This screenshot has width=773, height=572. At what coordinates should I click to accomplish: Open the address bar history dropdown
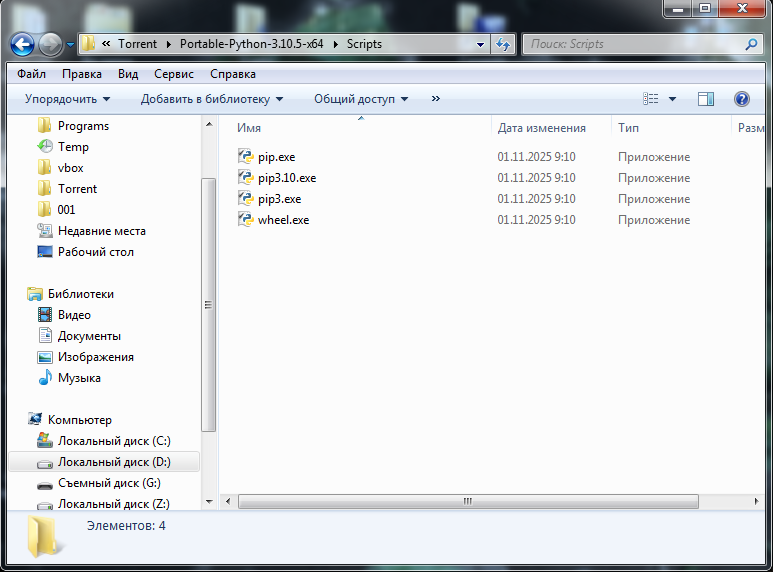tap(481, 44)
